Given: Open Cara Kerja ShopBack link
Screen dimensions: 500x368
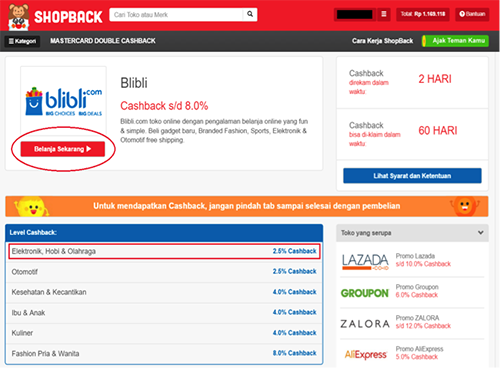Looking at the screenshot, I should click(382, 41).
